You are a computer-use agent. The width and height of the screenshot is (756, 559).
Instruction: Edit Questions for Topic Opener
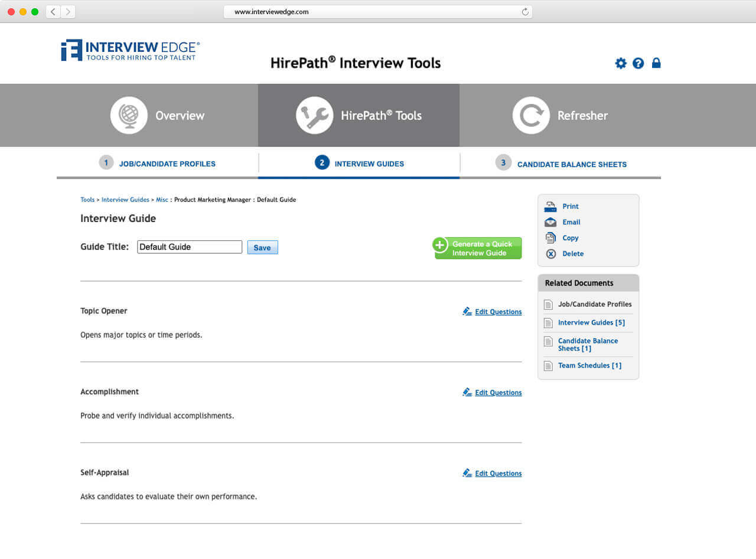(x=498, y=312)
